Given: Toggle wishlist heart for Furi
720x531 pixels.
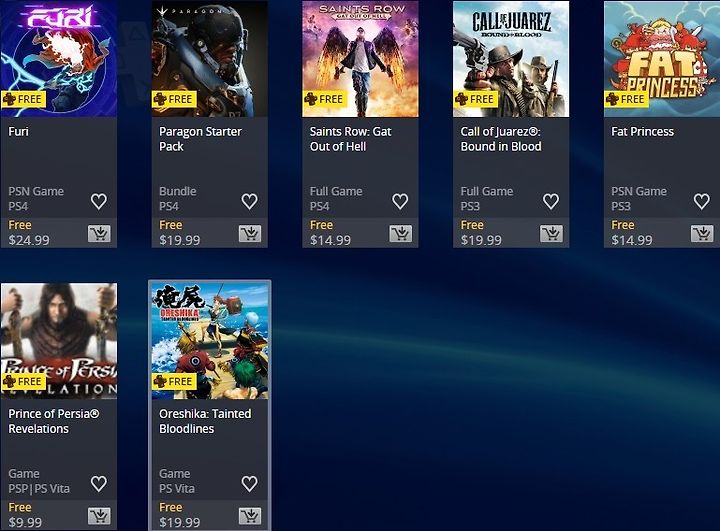Looking at the screenshot, I should coord(99,201).
